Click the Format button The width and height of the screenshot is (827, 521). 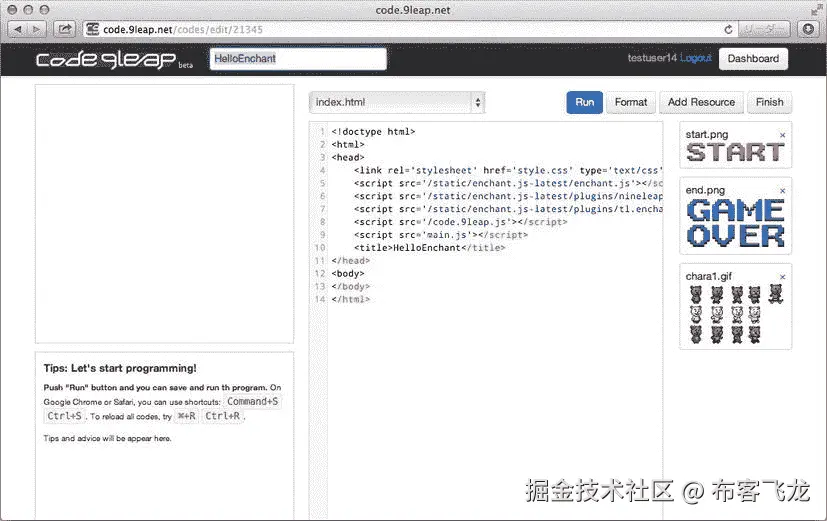631,102
